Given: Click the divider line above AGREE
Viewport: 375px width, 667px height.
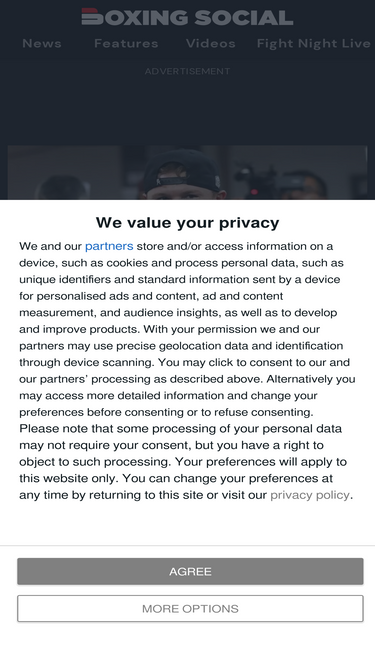Looking at the screenshot, I should [187, 545].
